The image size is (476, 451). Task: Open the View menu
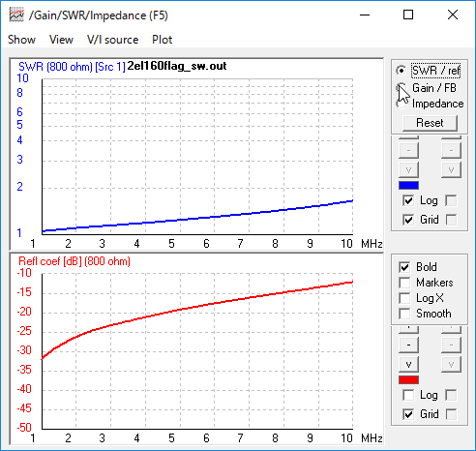[61, 40]
